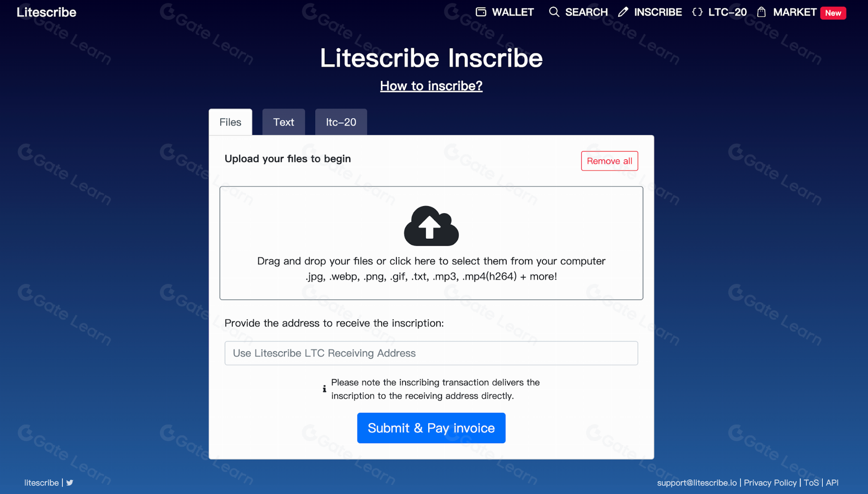Click the wallet icon in navigation

pos(481,12)
